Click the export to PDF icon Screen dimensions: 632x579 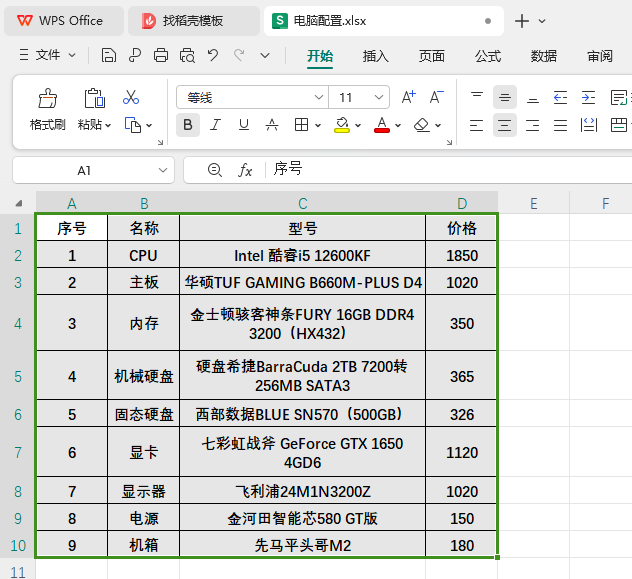(135, 55)
